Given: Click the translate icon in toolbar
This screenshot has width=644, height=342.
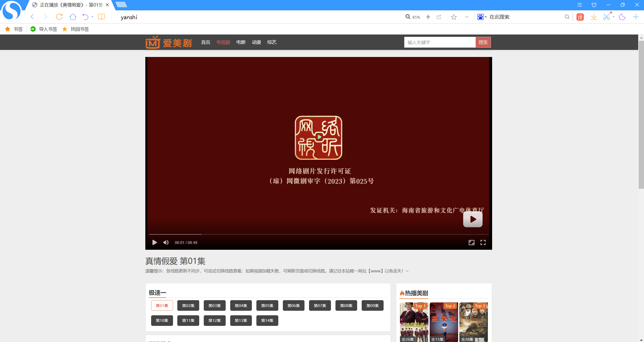Looking at the screenshot, I should 580,17.
